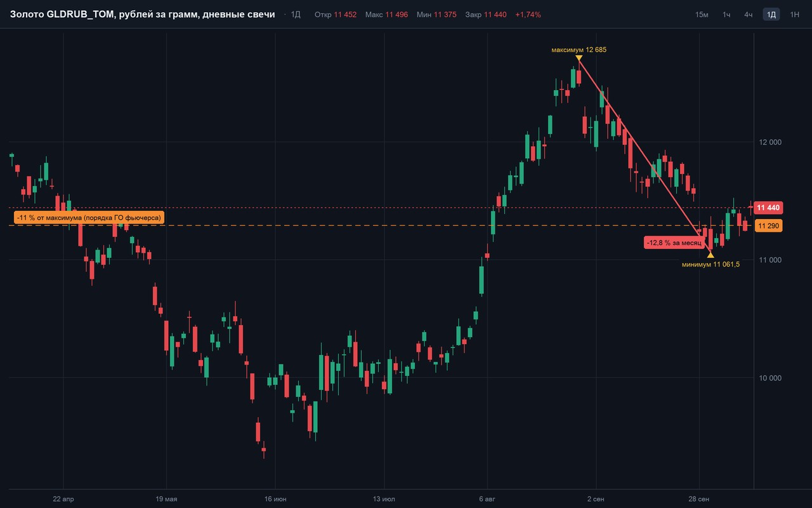The image size is (812, 508).
Task: Click the Закр 11 440 close value
Action: pyautogui.click(x=486, y=15)
